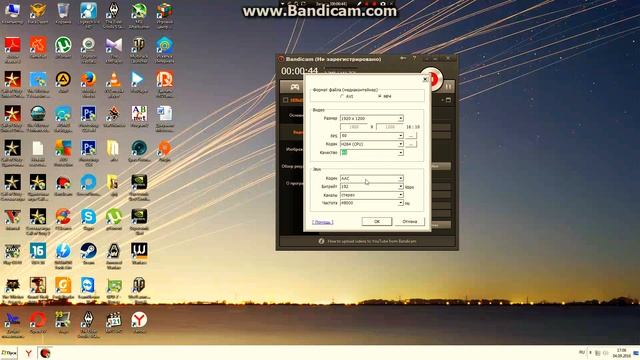Select the Изображения sidebar section in Bandicam

pyautogui.click(x=294, y=149)
